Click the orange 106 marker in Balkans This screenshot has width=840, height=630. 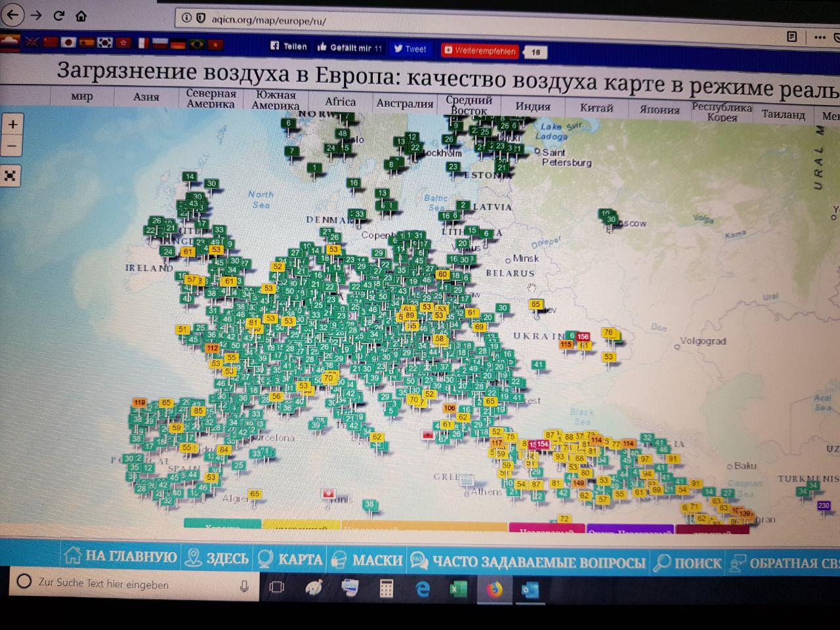[450, 408]
